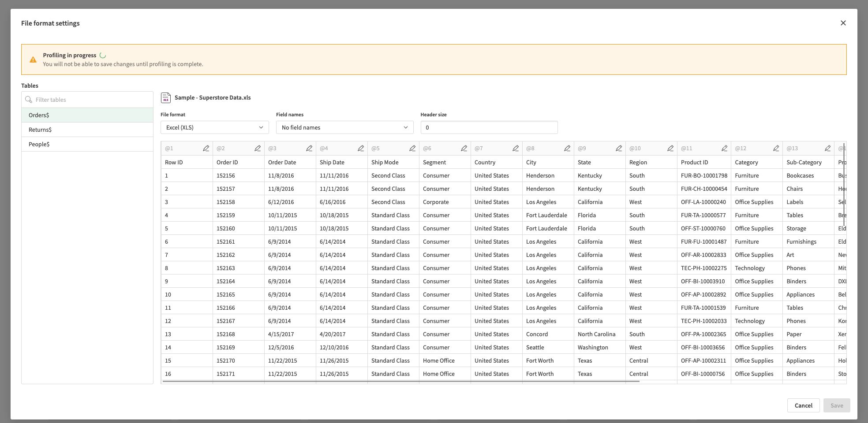Viewport: 868px width, 423px height.
Task: Click the horizontal scrollbar under the table
Action: pos(400,382)
